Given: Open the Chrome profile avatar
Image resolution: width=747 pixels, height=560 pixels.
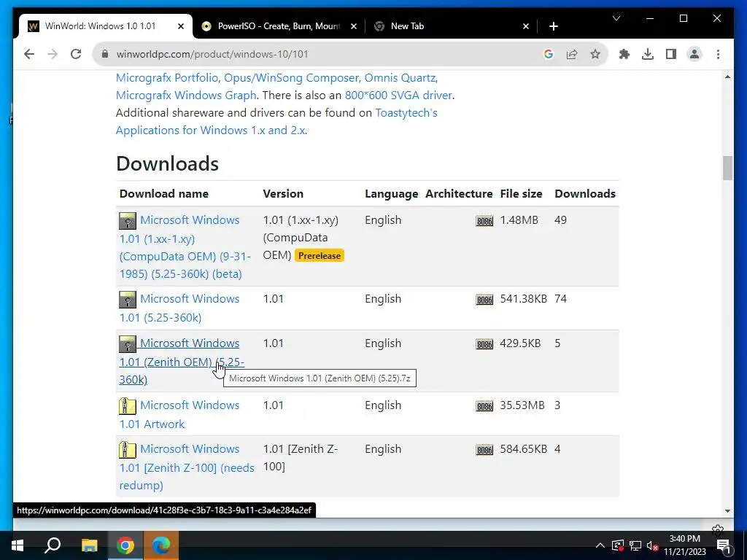Looking at the screenshot, I should (694, 54).
